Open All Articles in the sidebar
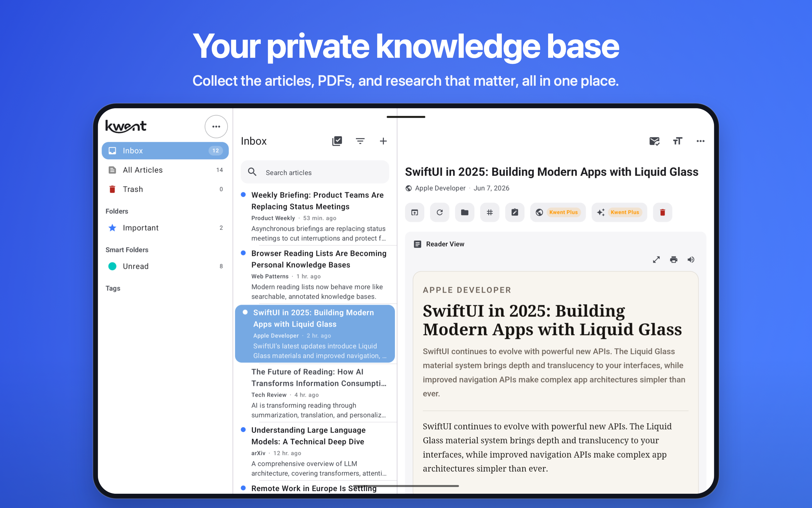 [x=165, y=170]
